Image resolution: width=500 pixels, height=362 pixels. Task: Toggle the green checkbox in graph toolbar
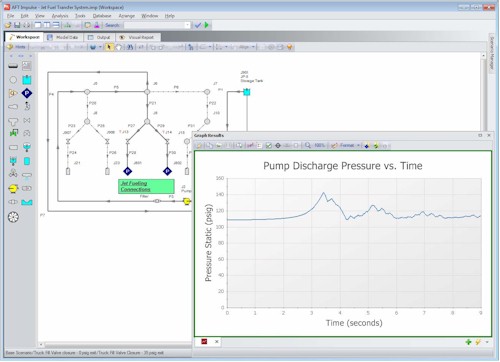[x=269, y=145]
